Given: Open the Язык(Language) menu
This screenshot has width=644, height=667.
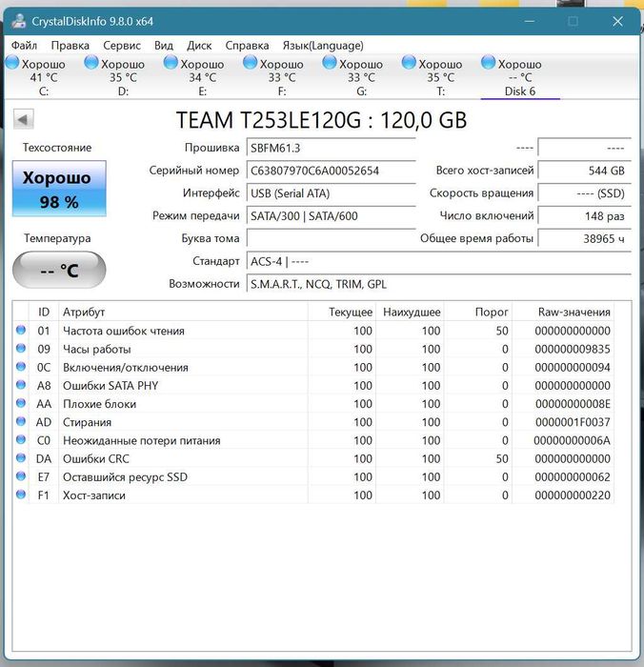Looking at the screenshot, I should click(323, 46).
